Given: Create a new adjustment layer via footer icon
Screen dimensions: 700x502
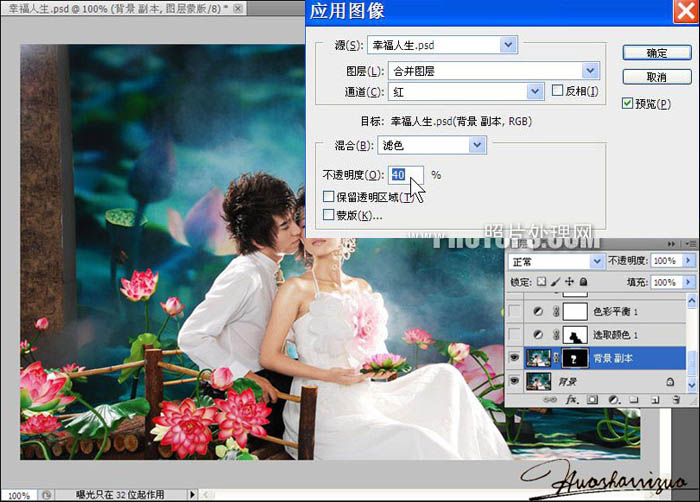Looking at the screenshot, I should 614,400.
